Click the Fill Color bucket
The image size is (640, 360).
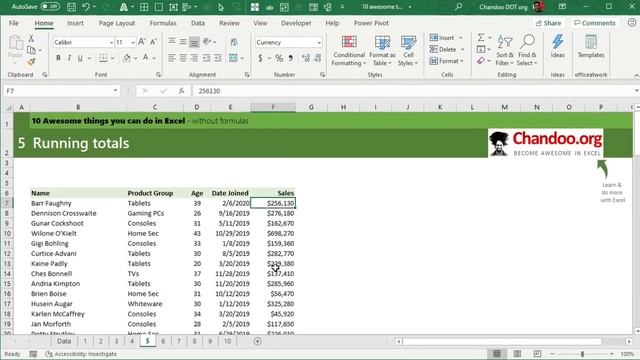coord(127,58)
